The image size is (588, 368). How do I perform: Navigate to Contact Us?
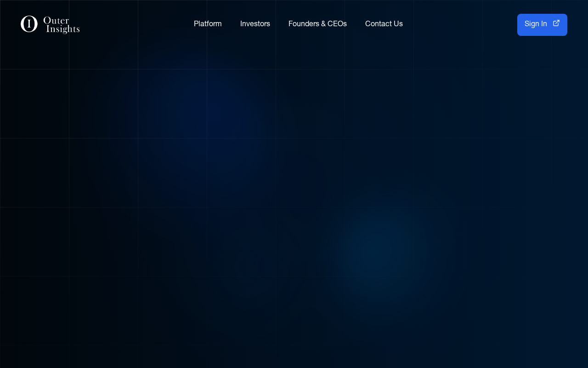click(x=384, y=24)
